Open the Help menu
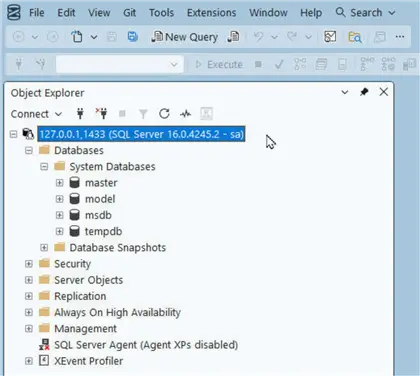The height and width of the screenshot is (376, 420). click(x=311, y=13)
